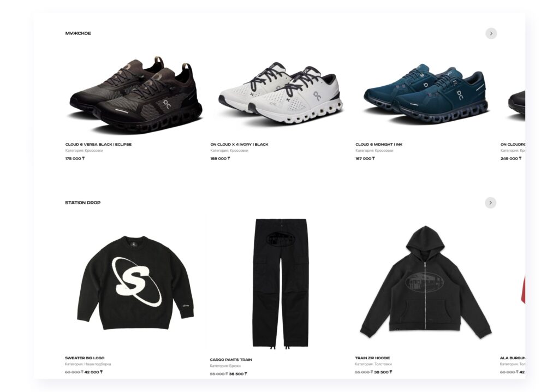
Task: Open the Мужское section heading
Action: click(78, 33)
